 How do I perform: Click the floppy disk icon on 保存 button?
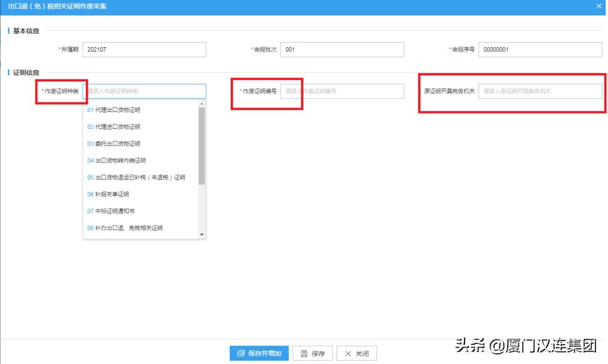click(x=302, y=353)
